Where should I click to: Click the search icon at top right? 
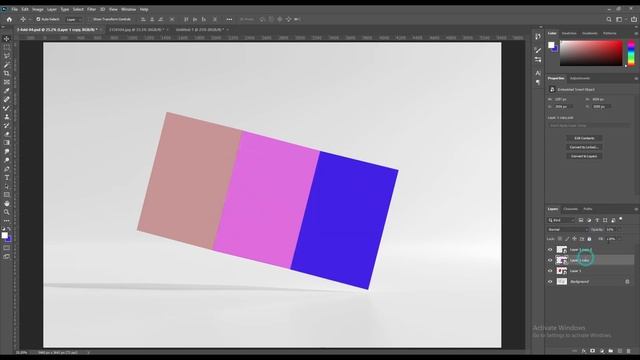tap(609, 19)
